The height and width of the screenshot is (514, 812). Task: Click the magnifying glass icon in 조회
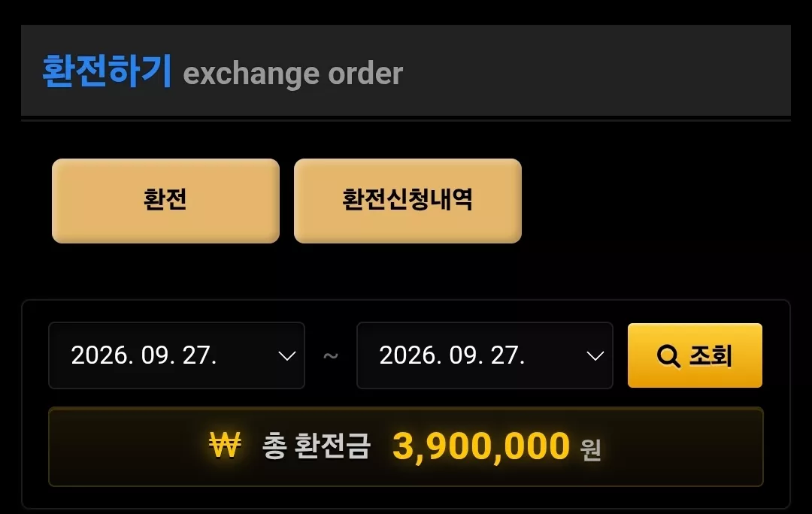pyautogui.click(x=668, y=356)
